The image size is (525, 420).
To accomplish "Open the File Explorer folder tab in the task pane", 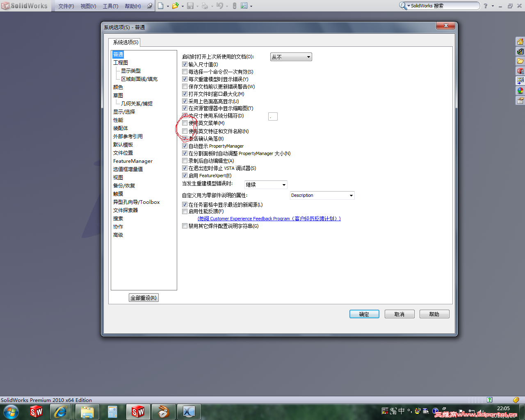I will 520,61.
